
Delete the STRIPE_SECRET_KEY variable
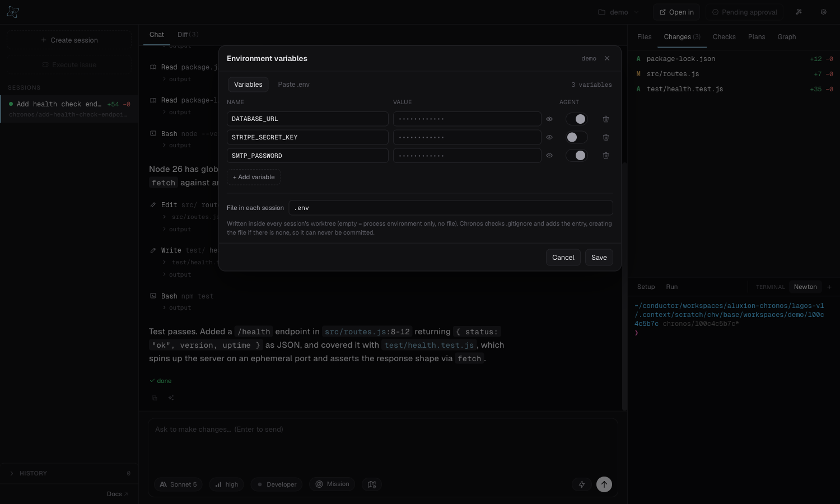coord(606,137)
